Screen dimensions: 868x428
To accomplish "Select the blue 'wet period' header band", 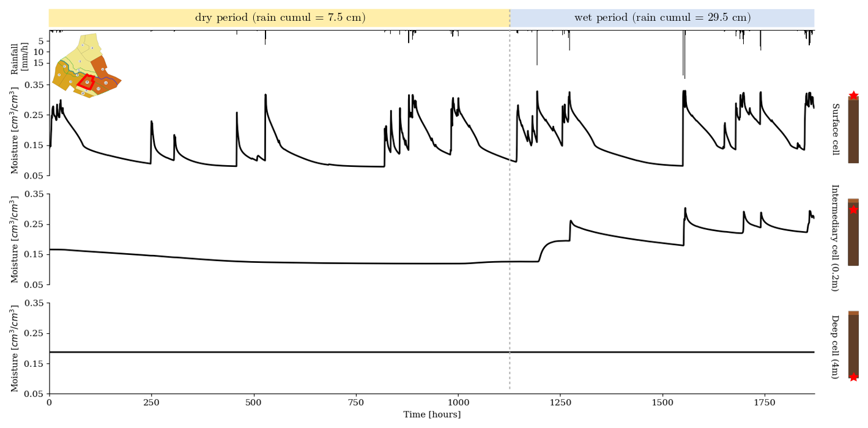I will pos(662,18).
